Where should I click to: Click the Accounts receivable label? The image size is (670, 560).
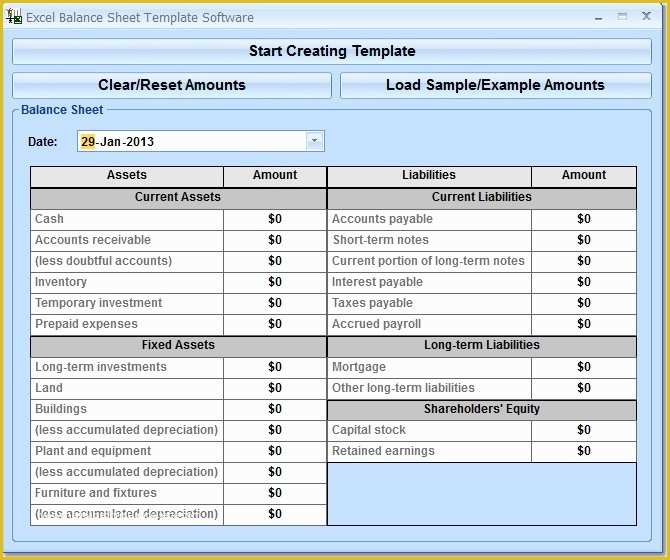[x=93, y=240]
